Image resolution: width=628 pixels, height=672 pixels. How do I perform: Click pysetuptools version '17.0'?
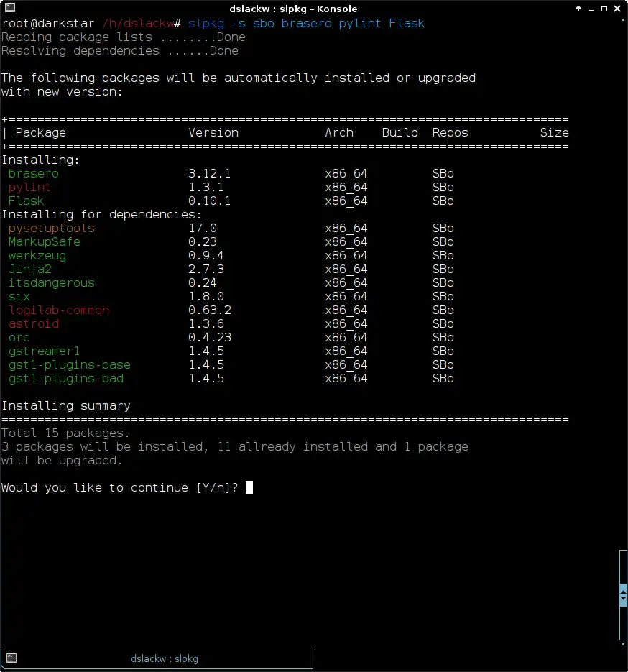coord(203,229)
